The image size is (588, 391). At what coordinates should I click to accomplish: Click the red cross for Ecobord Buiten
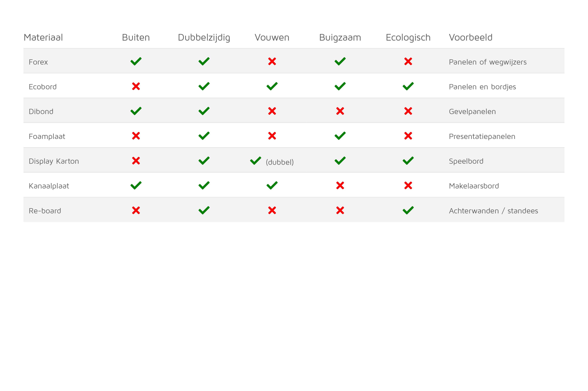tap(136, 86)
